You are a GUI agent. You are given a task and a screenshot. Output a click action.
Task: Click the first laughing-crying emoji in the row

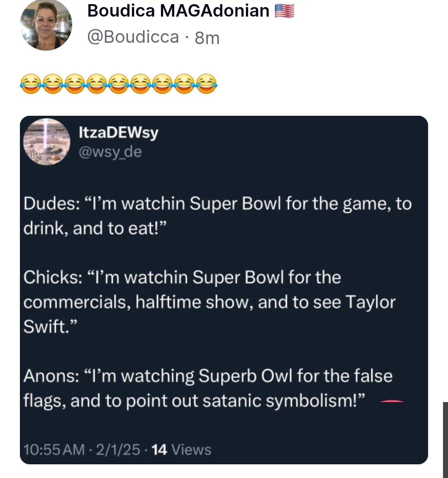pyautogui.click(x=31, y=83)
